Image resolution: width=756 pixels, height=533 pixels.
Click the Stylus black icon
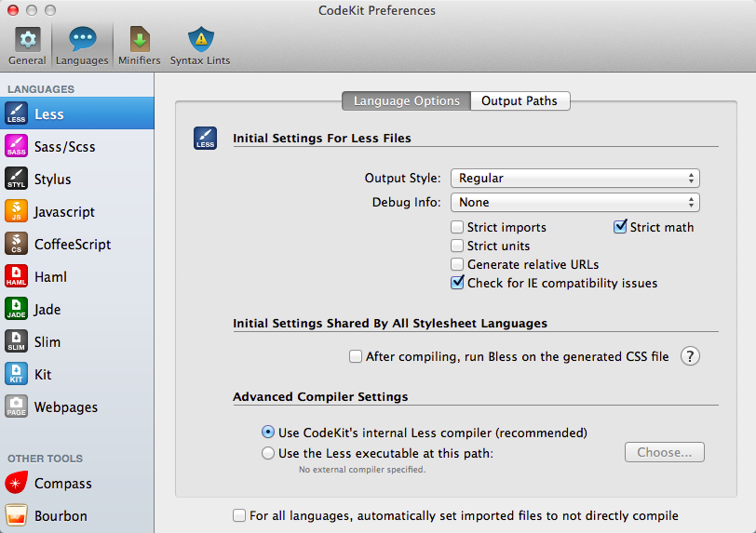coord(17,179)
